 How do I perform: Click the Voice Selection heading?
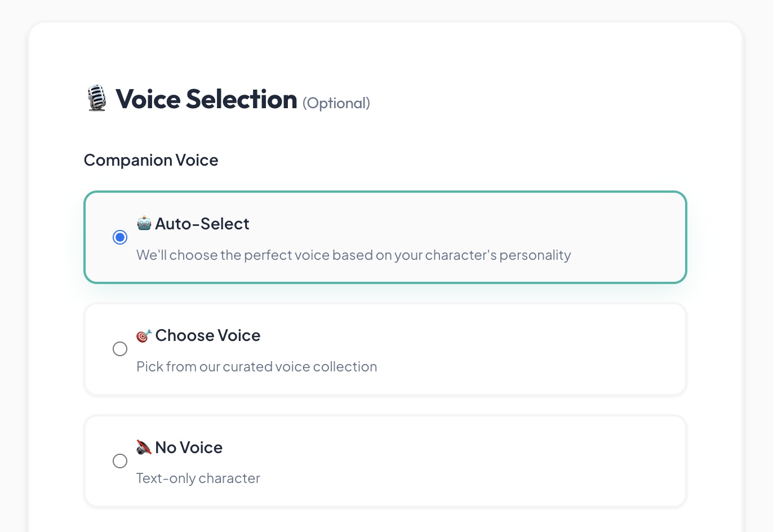point(206,99)
